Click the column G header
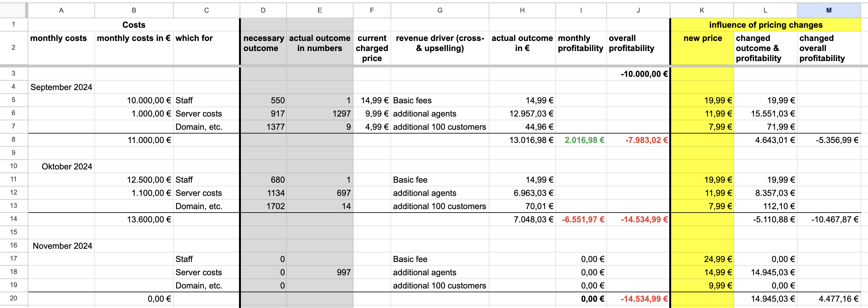The image size is (868, 308). pyautogui.click(x=439, y=10)
